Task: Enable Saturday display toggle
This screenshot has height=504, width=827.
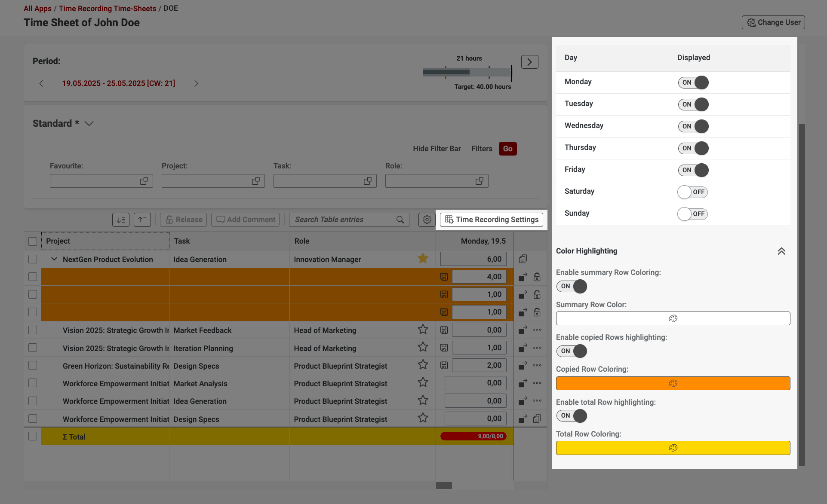Action: pos(692,192)
